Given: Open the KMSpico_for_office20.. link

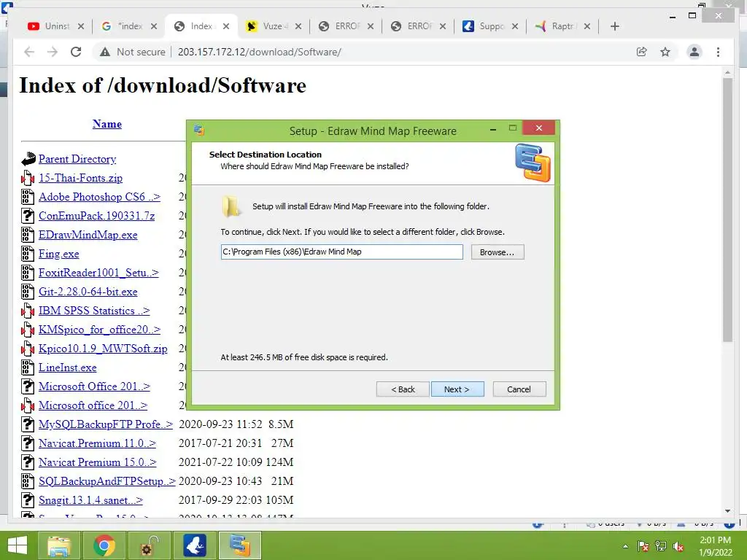Looking at the screenshot, I should (99, 330).
